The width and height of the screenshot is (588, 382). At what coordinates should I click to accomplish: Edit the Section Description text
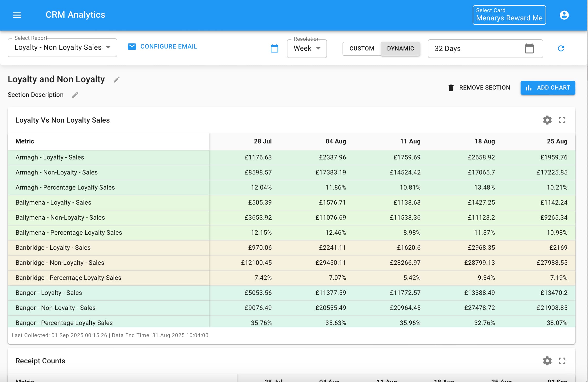point(75,95)
